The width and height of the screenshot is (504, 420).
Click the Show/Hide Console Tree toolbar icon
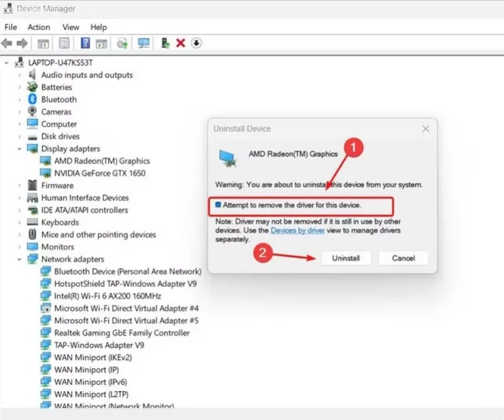point(43,43)
